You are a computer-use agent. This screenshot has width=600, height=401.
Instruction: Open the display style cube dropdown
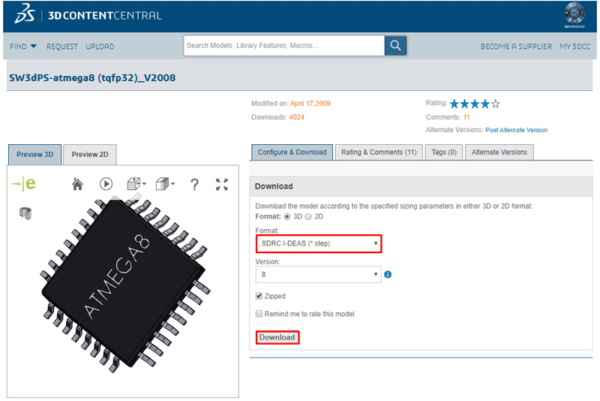click(x=165, y=184)
